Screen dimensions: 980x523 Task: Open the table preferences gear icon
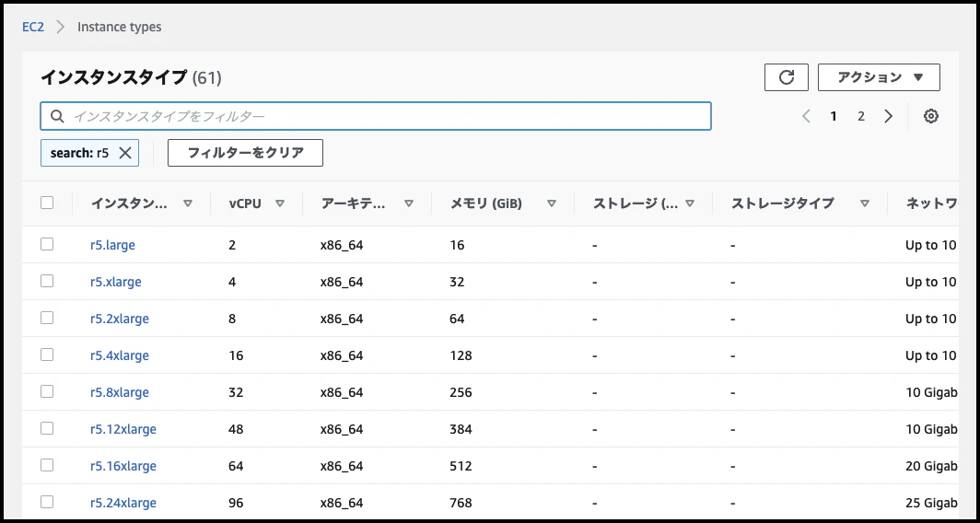931,116
